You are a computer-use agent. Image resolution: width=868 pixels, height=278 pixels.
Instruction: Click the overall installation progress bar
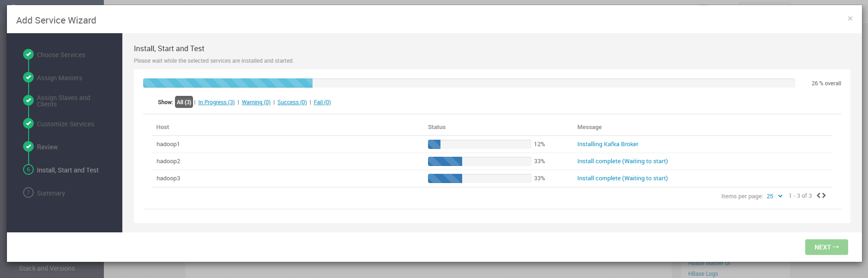point(469,83)
